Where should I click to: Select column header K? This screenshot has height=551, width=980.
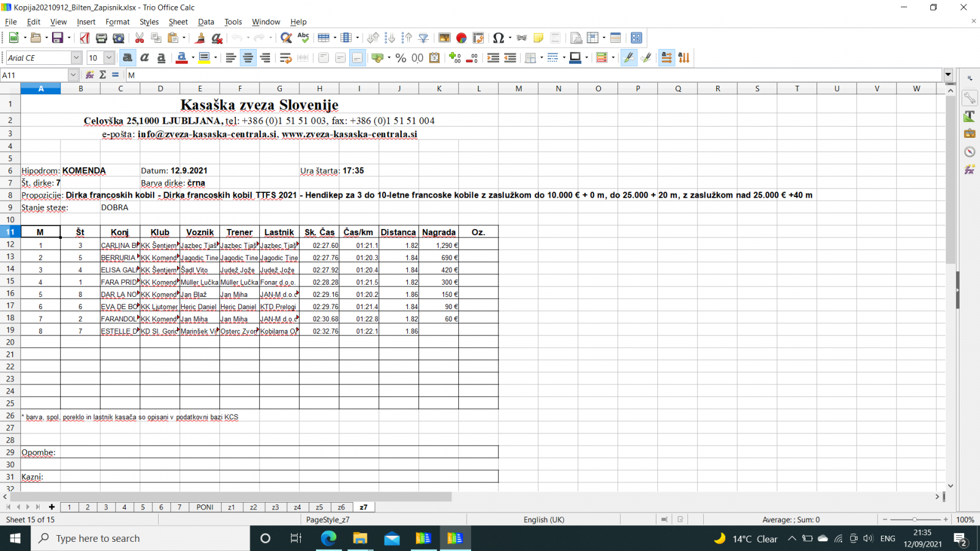point(439,88)
